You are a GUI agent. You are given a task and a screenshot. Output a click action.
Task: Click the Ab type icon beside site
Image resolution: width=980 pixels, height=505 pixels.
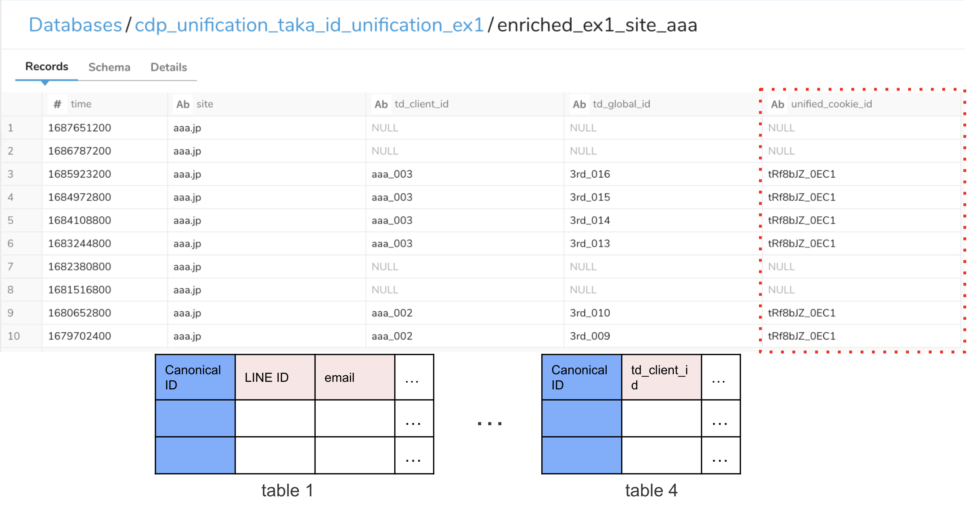click(183, 104)
